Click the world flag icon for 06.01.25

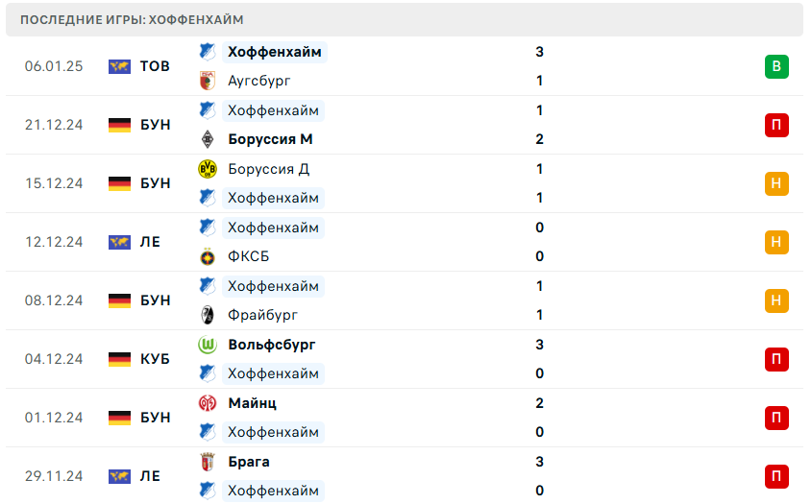point(119,66)
